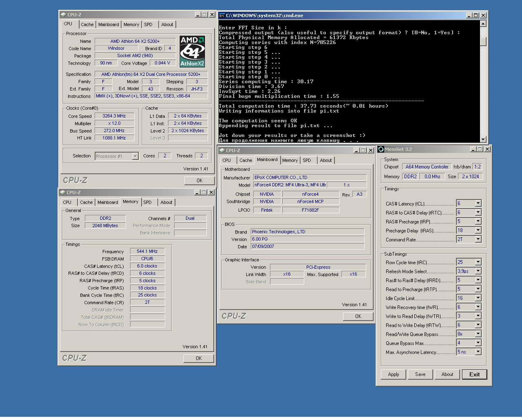Screen dimensions: 522x420
Task: Open the CAS# Latency (tCL) dropdown in MemSet
Action: 478,203
